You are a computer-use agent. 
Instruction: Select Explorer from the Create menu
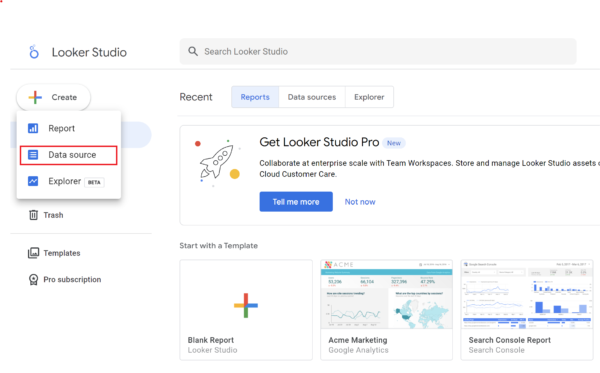point(68,181)
